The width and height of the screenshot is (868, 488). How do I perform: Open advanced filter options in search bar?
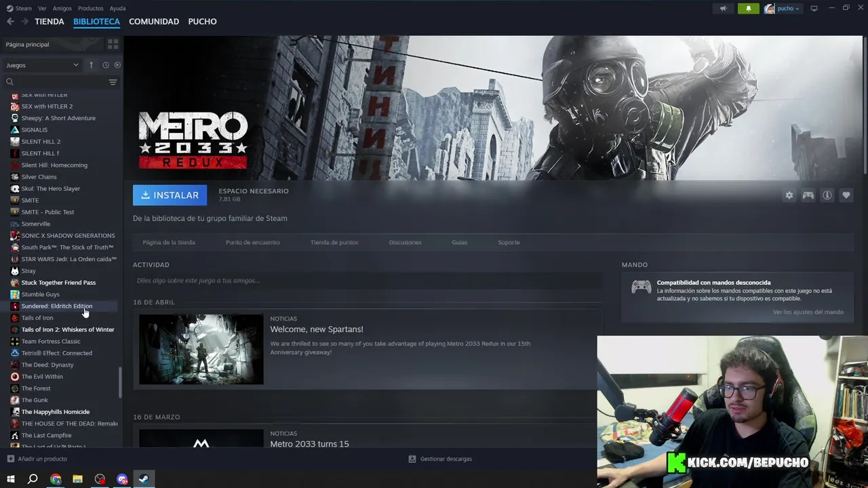click(x=113, y=82)
